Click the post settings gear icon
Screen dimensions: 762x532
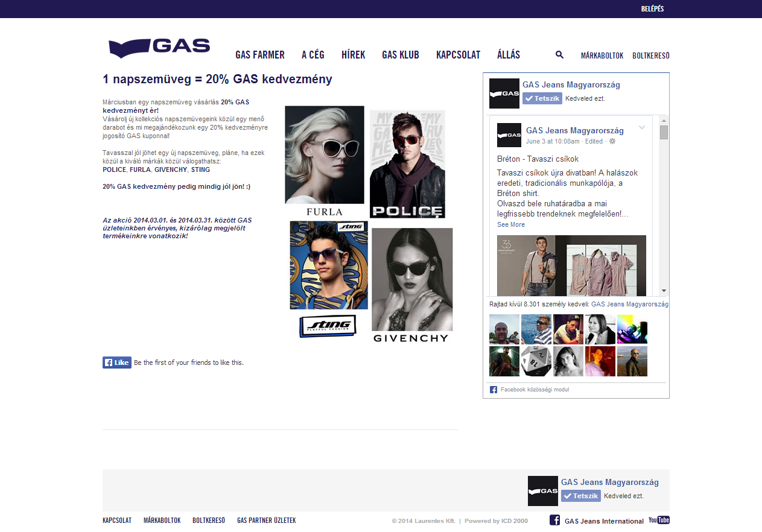click(612, 141)
